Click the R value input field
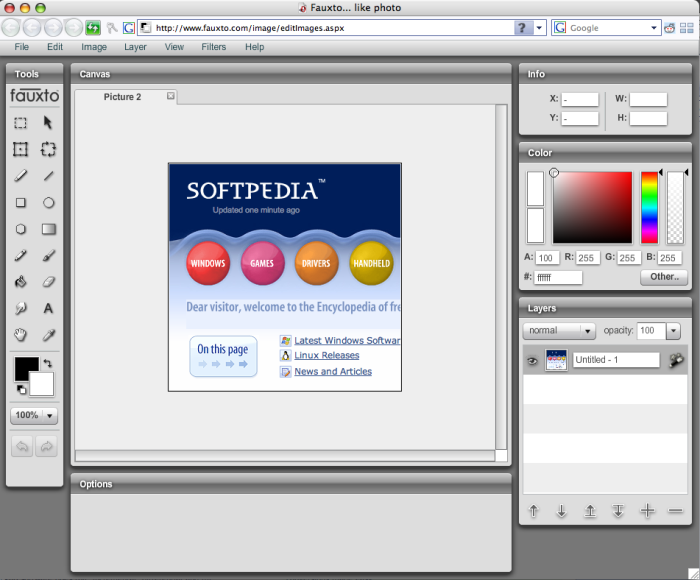 point(587,258)
